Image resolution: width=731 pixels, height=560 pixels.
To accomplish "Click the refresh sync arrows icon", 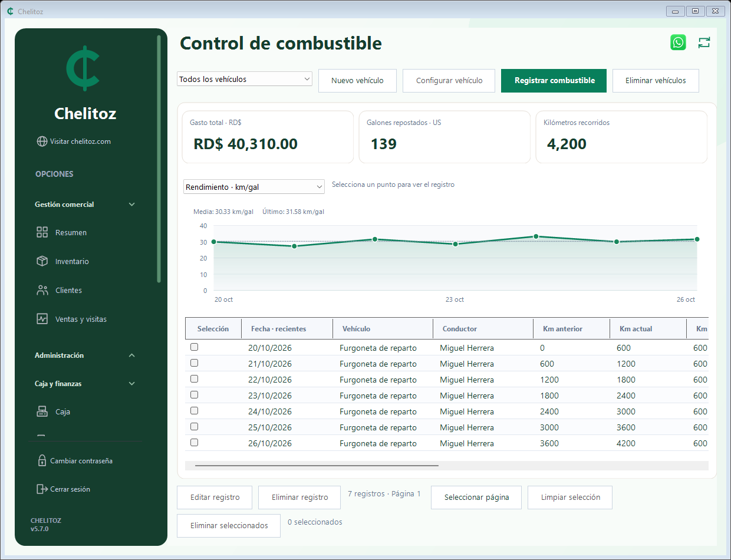I will tap(704, 42).
